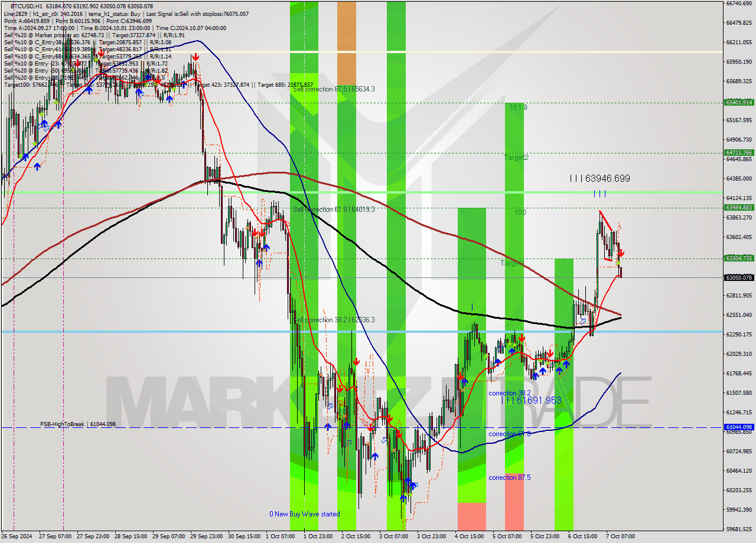Select the blue 'correction 87.5' label
This screenshot has width=756, height=543.
tap(509, 477)
